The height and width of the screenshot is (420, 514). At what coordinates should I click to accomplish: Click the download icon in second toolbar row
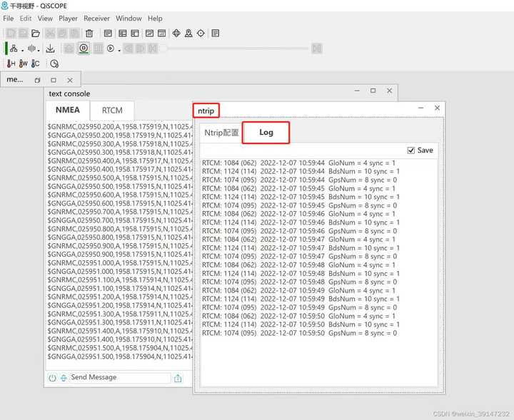point(50,49)
